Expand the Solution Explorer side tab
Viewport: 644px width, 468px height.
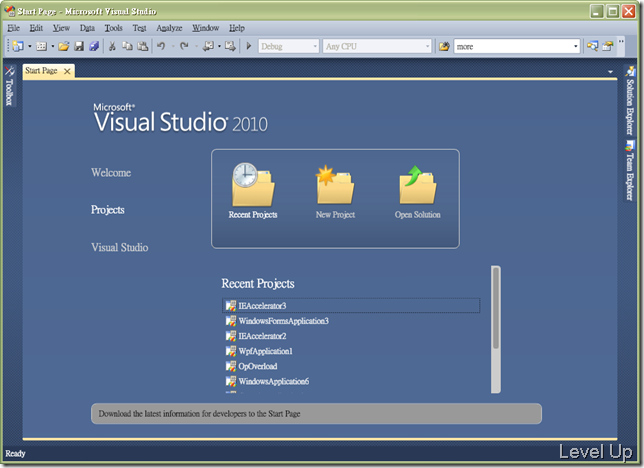[x=630, y=100]
